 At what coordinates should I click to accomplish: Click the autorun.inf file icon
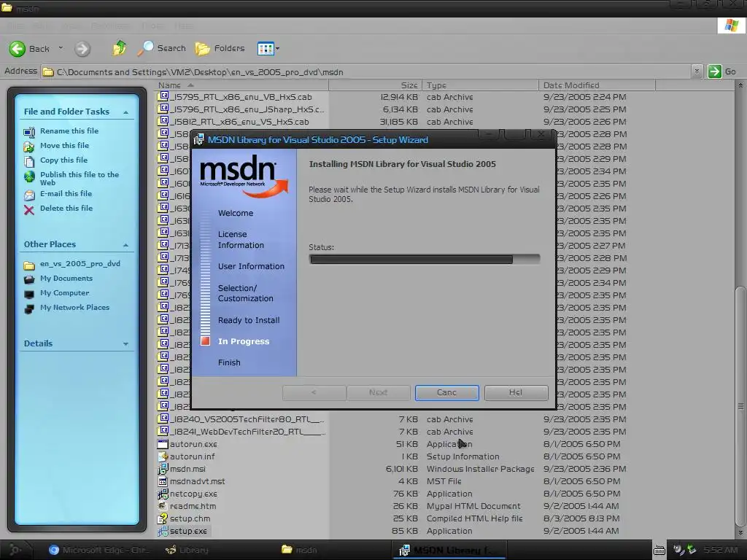[163, 456]
